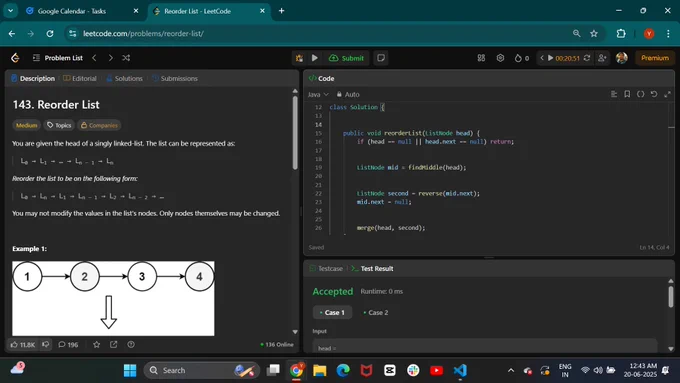Click the test result panel scrollbar
The width and height of the screenshot is (680, 383).
(x=671, y=296)
